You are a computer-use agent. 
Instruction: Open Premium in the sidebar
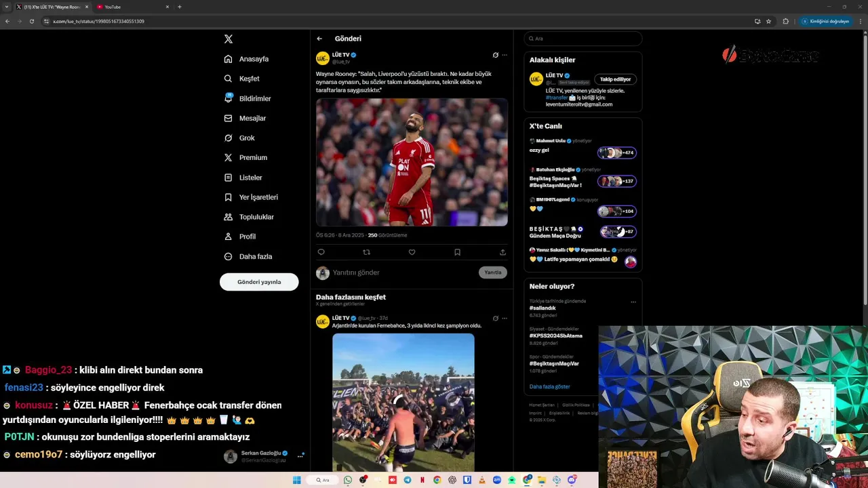point(245,157)
